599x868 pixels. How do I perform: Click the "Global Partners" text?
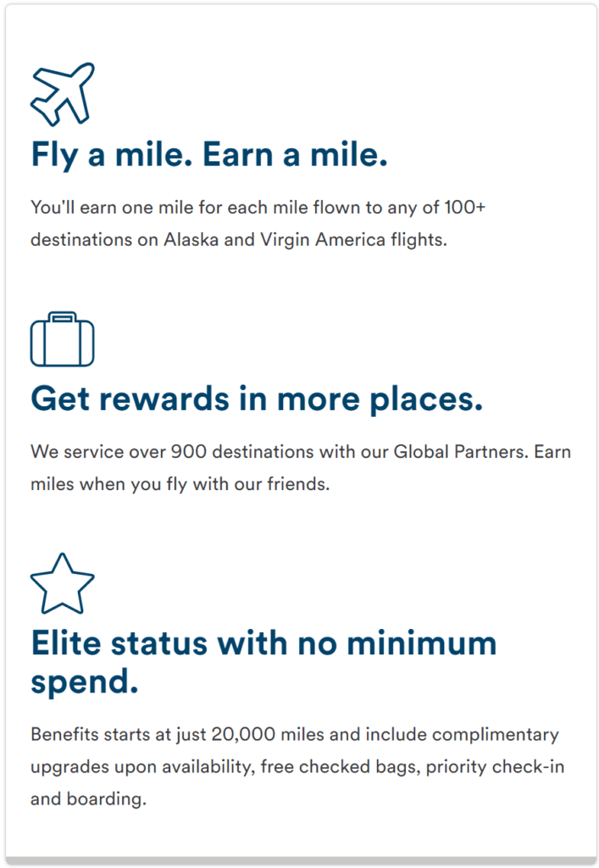[460, 452]
